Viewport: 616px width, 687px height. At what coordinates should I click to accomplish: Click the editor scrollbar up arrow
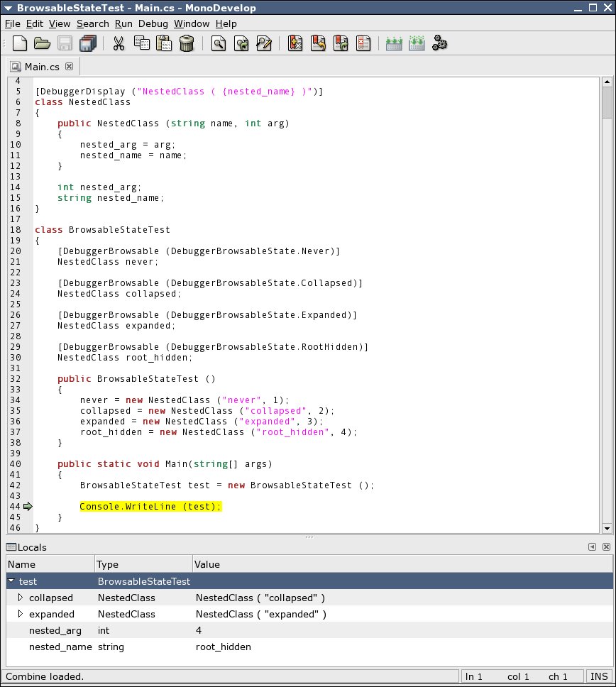(607, 82)
